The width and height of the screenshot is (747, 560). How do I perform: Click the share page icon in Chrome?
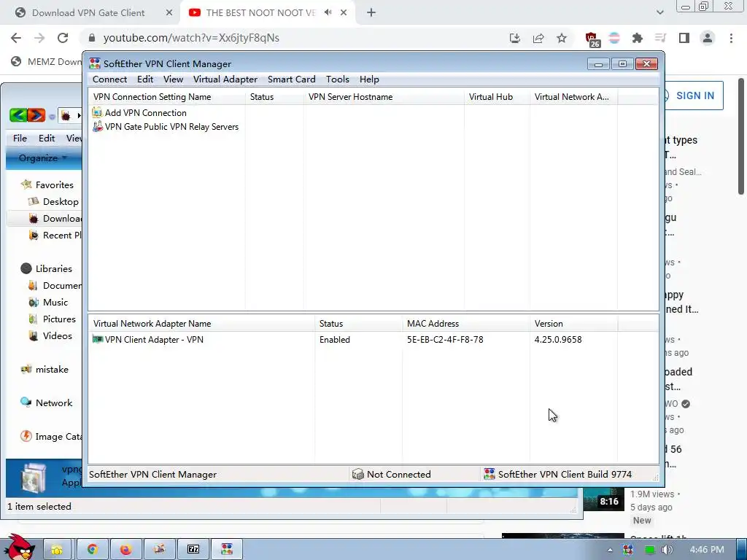(x=538, y=38)
